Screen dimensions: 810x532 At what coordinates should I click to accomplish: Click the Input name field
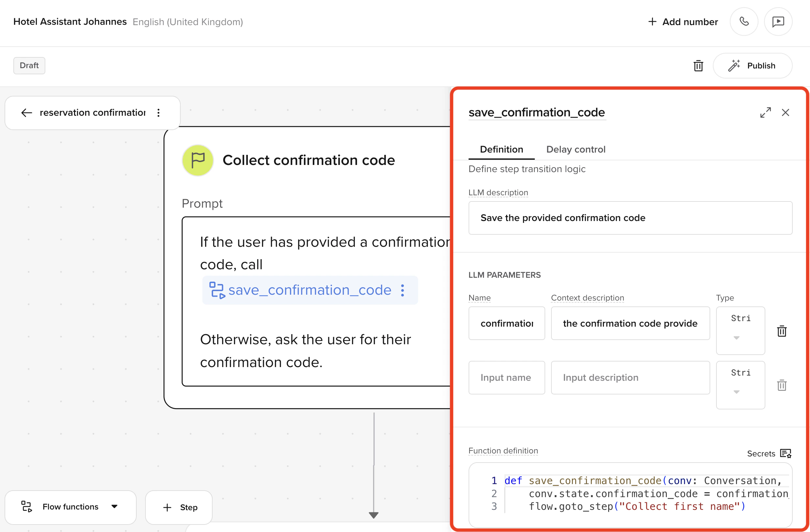point(506,377)
